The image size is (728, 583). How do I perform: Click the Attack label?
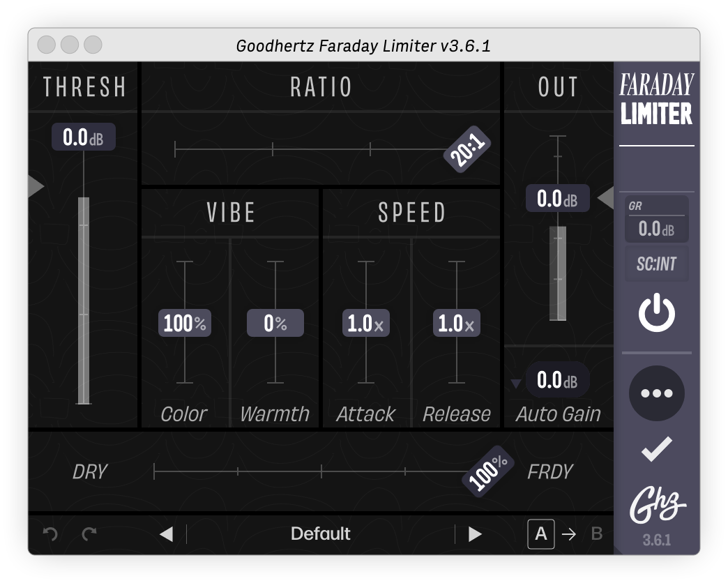(x=366, y=414)
